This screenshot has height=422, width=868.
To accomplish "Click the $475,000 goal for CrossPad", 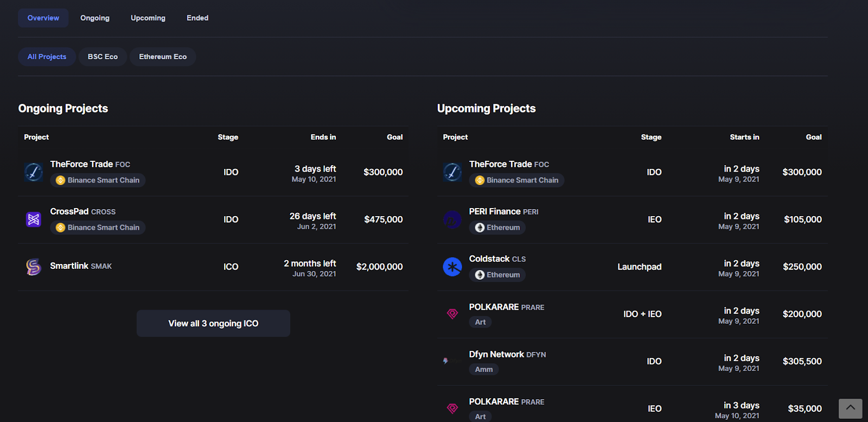I will coord(384,219).
